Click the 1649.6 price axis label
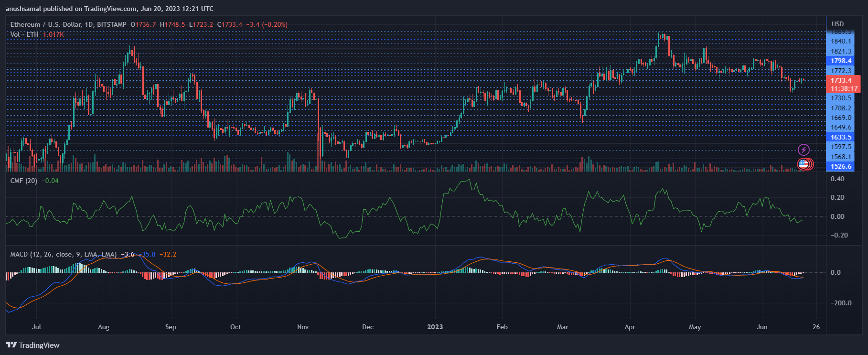 pos(841,127)
